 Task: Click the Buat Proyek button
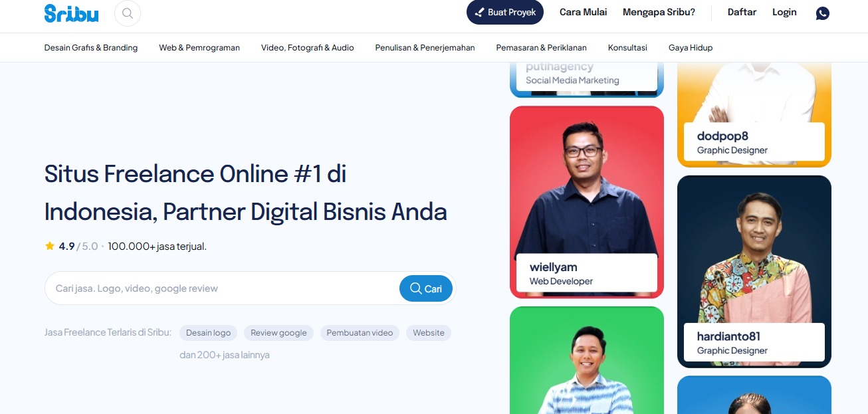[x=505, y=12]
